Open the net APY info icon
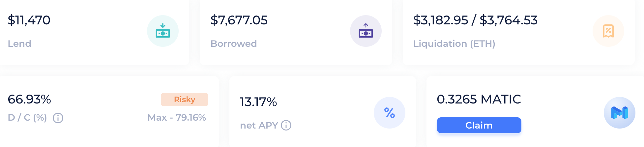 click(286, 125)
